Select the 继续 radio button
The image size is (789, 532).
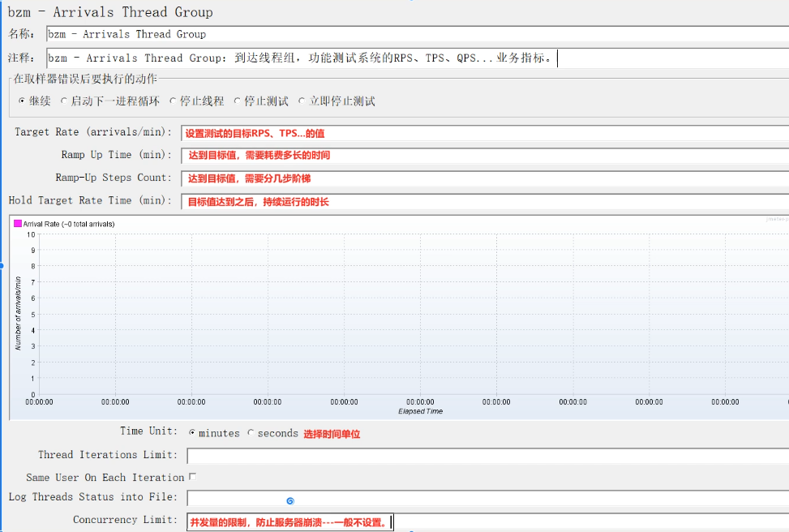coord(21,101)
